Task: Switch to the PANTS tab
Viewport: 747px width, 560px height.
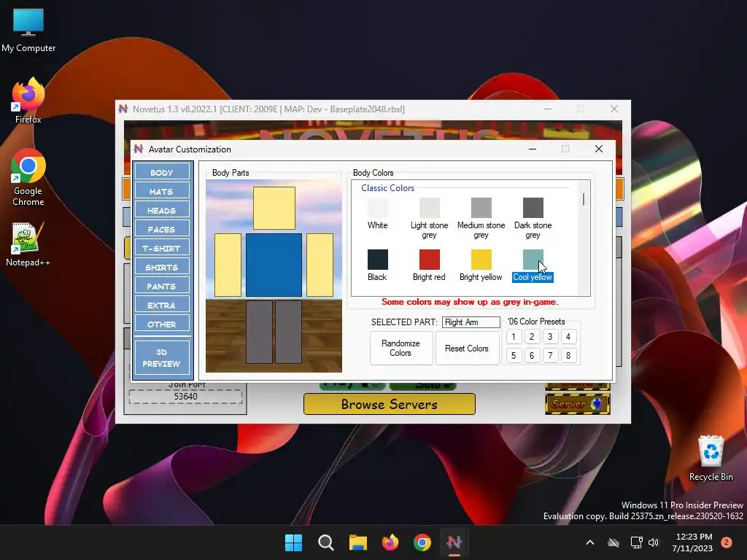Action: pyautogui.click(x=162, y=287)
